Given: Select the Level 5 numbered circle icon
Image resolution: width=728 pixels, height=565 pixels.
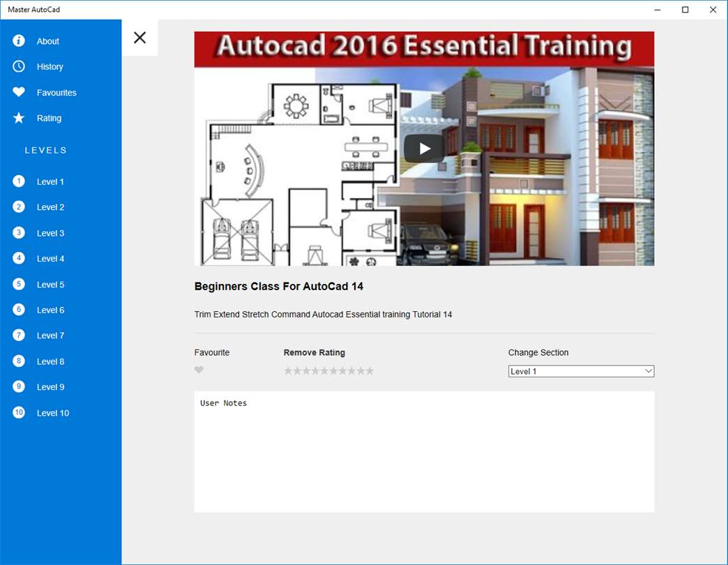Looking at the screenshot, I should [x=19, y=284].
